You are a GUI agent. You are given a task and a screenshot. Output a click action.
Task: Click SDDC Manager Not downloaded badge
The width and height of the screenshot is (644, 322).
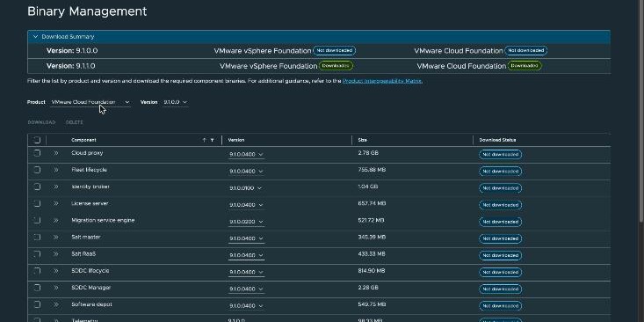(x=500, y=289)
